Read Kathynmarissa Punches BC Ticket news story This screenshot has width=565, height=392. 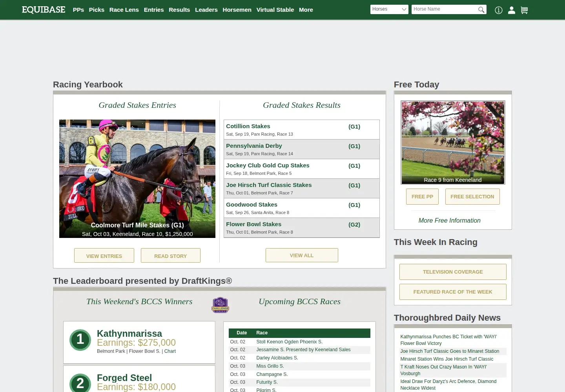pos(448,340)
